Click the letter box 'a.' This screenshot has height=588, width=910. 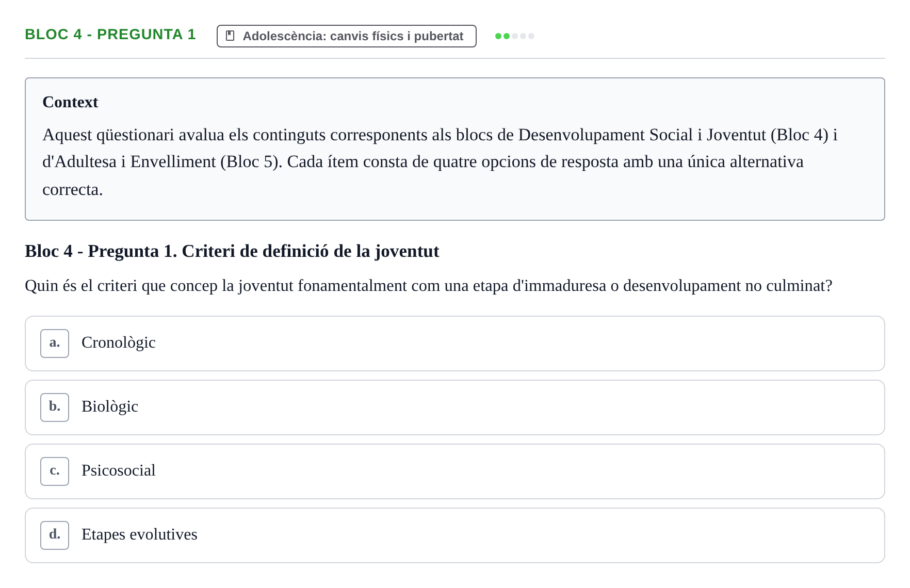(x=55, y=344)
